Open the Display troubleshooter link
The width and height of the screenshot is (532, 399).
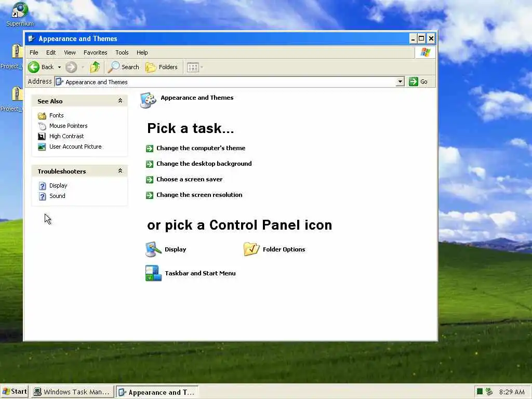click(x=58, y=185)
